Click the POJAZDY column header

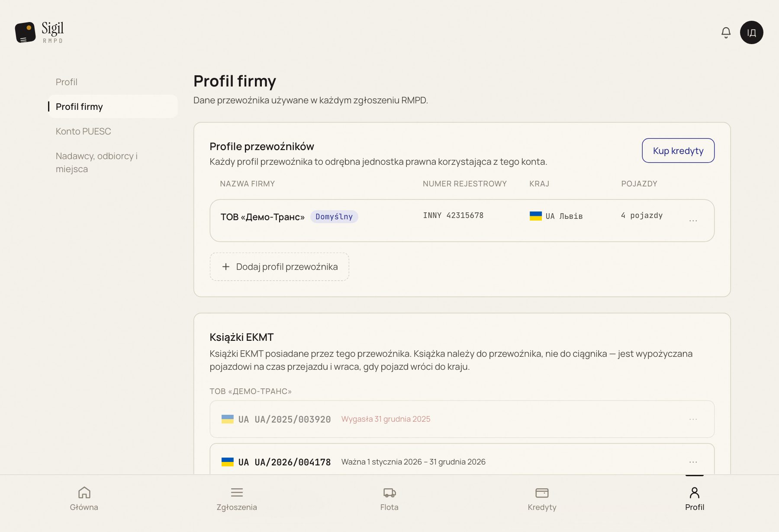(x=639, y=184)
